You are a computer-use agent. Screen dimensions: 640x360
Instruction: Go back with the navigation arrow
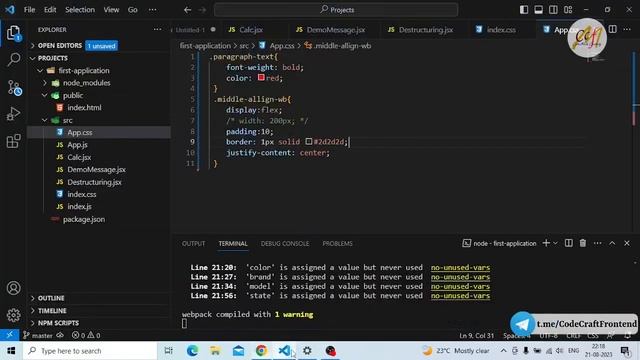(187, 10)
